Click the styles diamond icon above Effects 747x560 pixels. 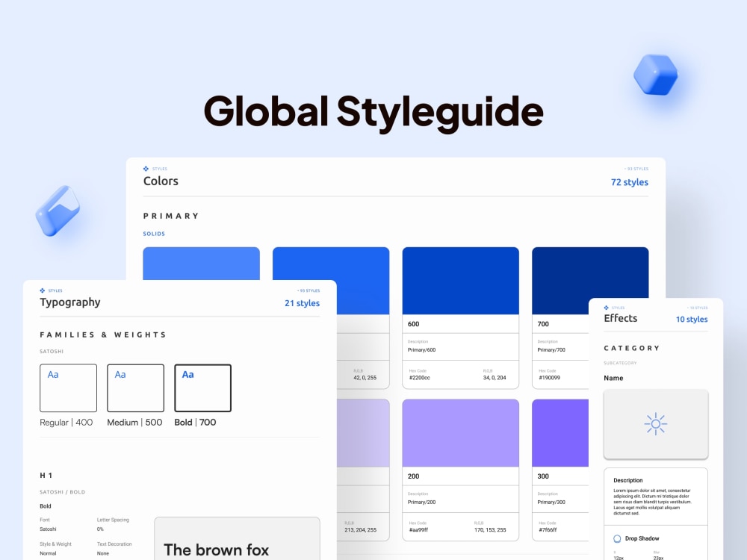[606, 308]
